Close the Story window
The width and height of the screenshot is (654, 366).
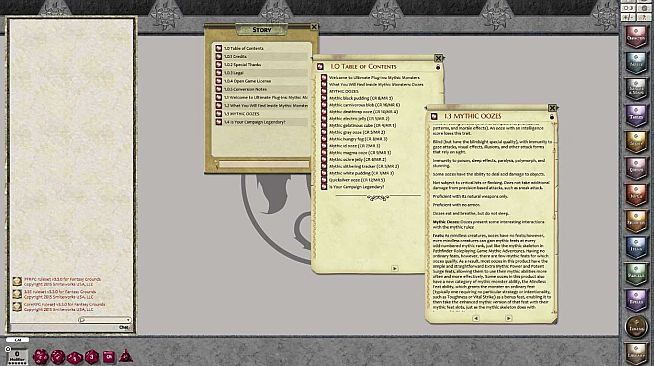click(314, 27)
